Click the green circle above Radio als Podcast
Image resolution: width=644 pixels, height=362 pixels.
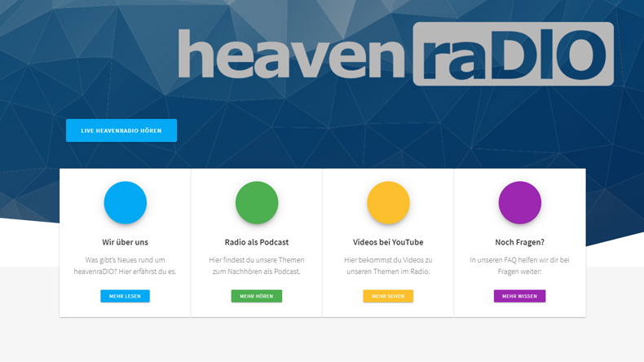pos(257,202)
